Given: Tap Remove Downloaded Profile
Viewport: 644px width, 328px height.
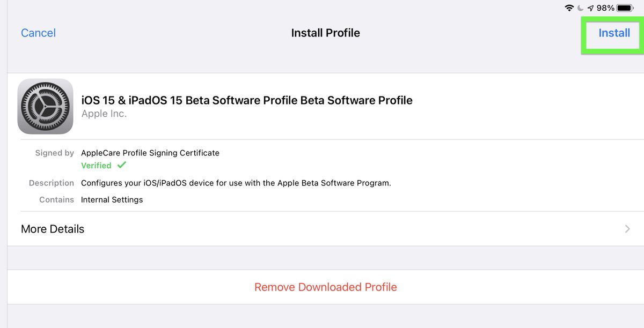Looking at the screenshot, I should point(325,287).
